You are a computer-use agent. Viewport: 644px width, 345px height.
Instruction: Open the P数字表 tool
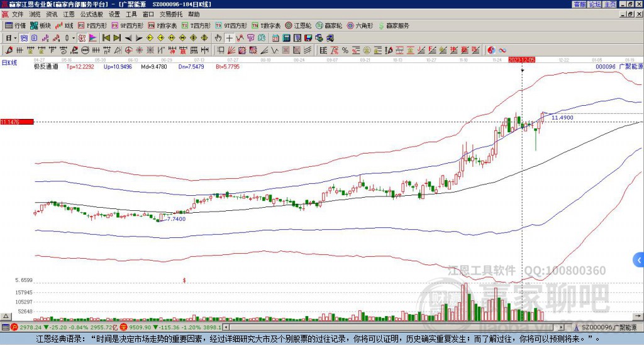click(x=162, y=25)
